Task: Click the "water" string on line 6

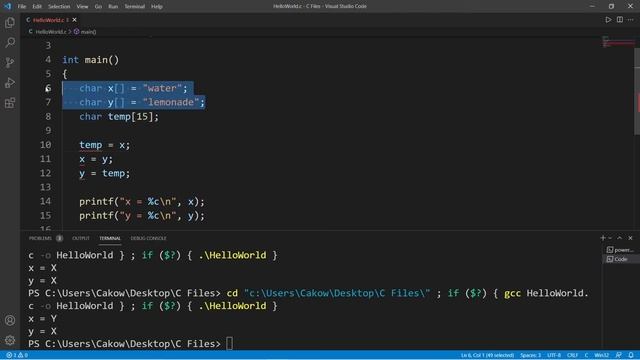Action: pyautogui.click(x=162, y=88)
